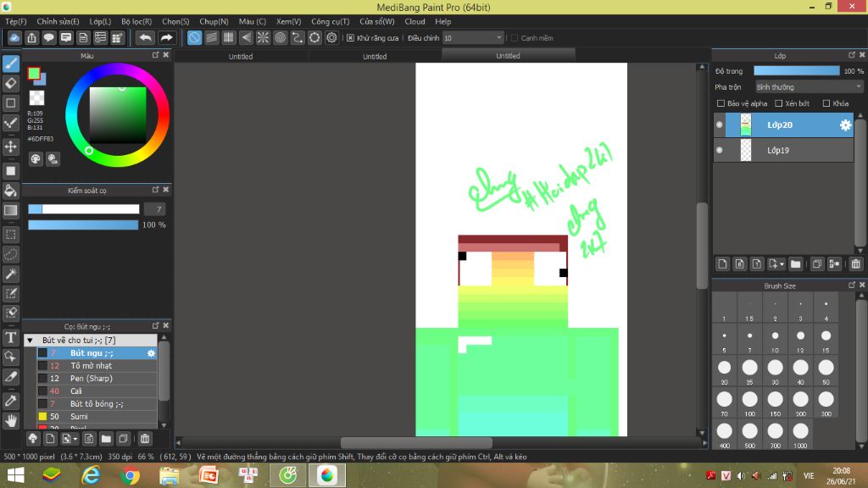The image size is (868, 488).
Task: Select the Brush tool in left toolbar
Action: click(10, 64)
